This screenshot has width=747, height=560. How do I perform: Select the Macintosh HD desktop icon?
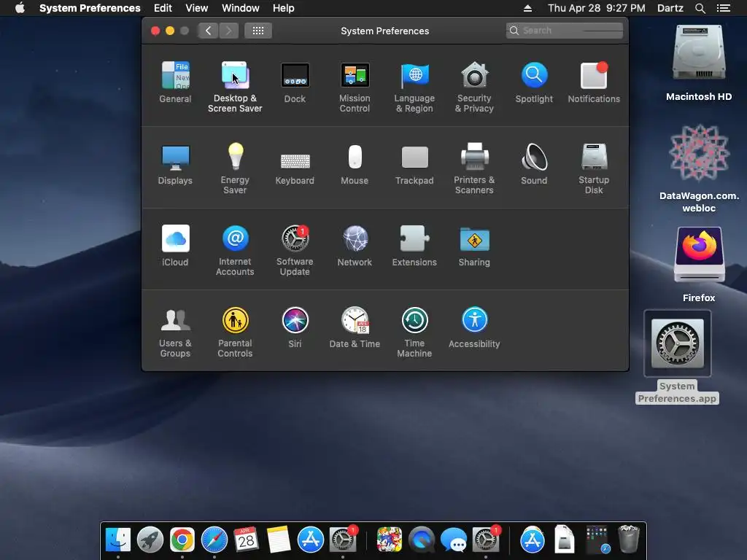(699, 63)
